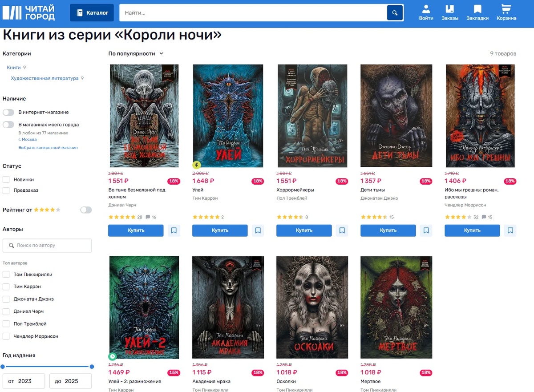Viewport: 534px width, 392px height.
Task: Expand the По популярности sort dropdown
Action: pos(136,53)
